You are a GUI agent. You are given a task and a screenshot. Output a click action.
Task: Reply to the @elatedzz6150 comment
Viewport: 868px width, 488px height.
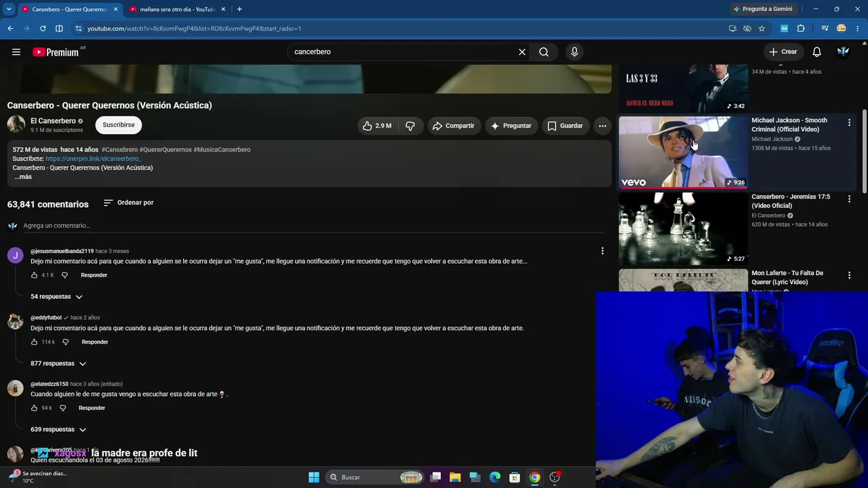(x=92, y=408)
